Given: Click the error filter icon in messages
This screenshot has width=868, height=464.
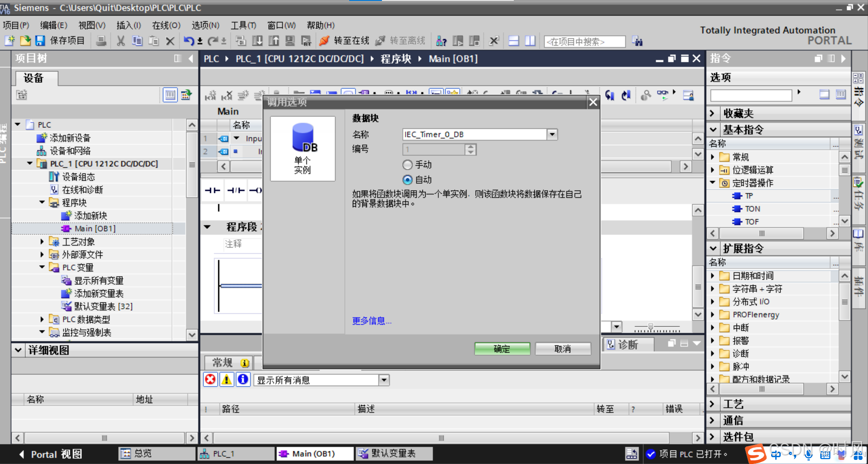Looking at the screenshot, I should click(210, 379).
